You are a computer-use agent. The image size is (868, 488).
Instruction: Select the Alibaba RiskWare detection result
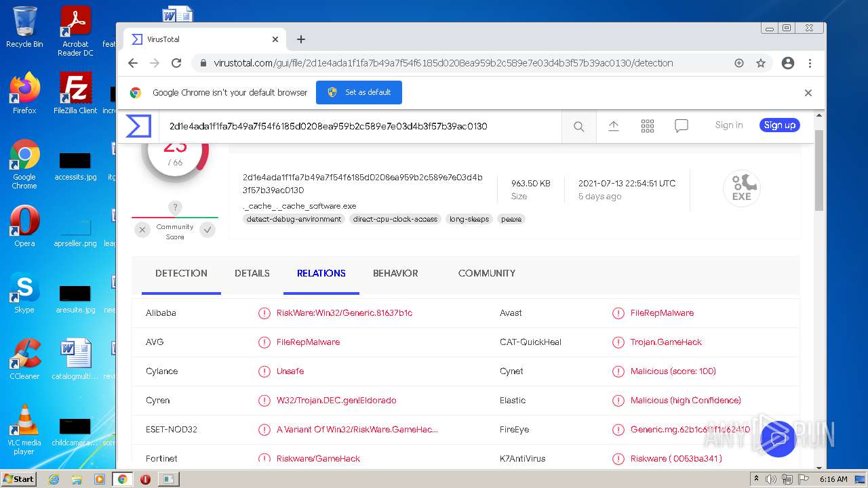(344, 313)
